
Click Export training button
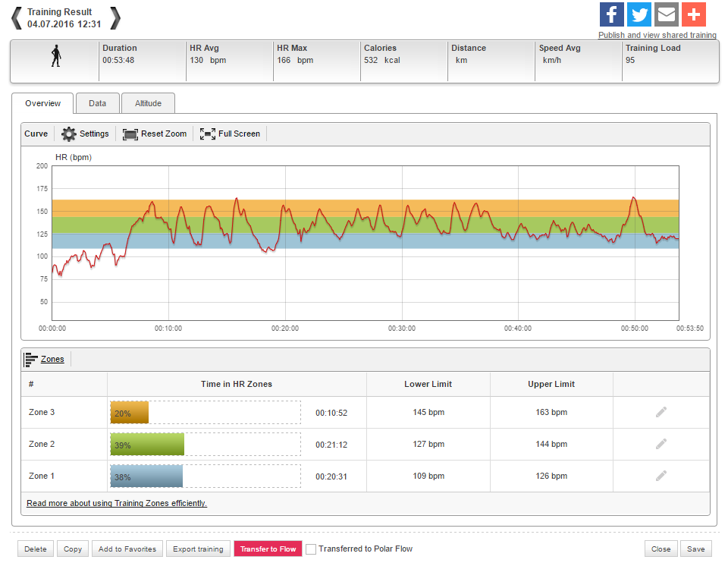point(198,549)
